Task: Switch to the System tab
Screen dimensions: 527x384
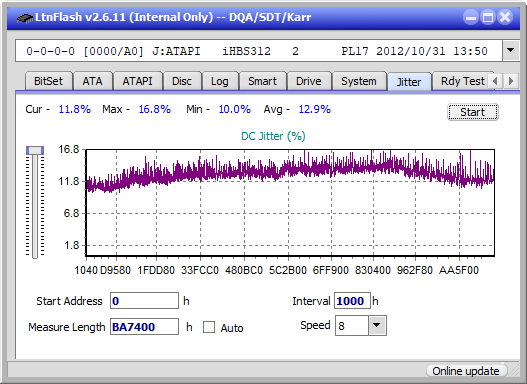Action: pyautogui.click(x=359, y=81)
